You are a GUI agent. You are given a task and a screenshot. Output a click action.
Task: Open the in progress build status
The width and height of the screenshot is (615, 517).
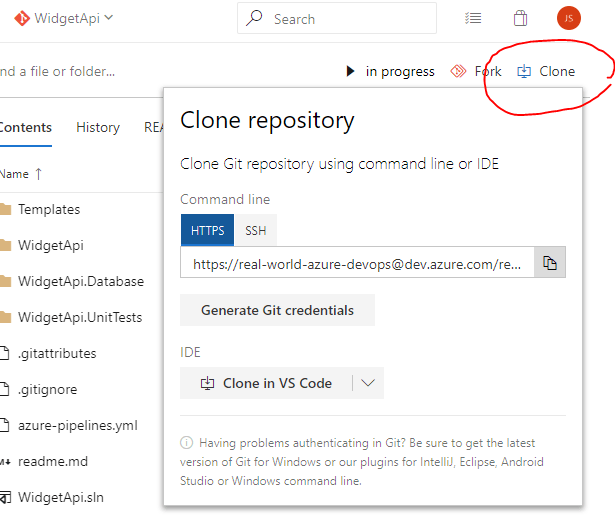(x=400, y=71)
